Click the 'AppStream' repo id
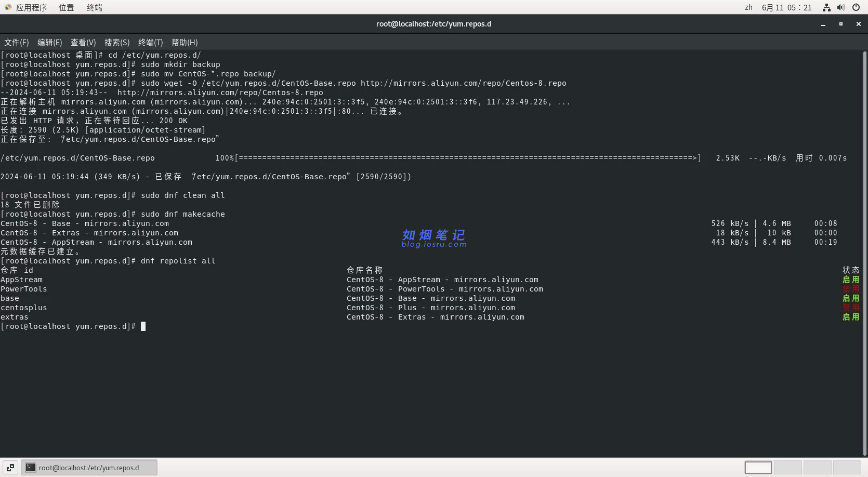 [22, 280]
